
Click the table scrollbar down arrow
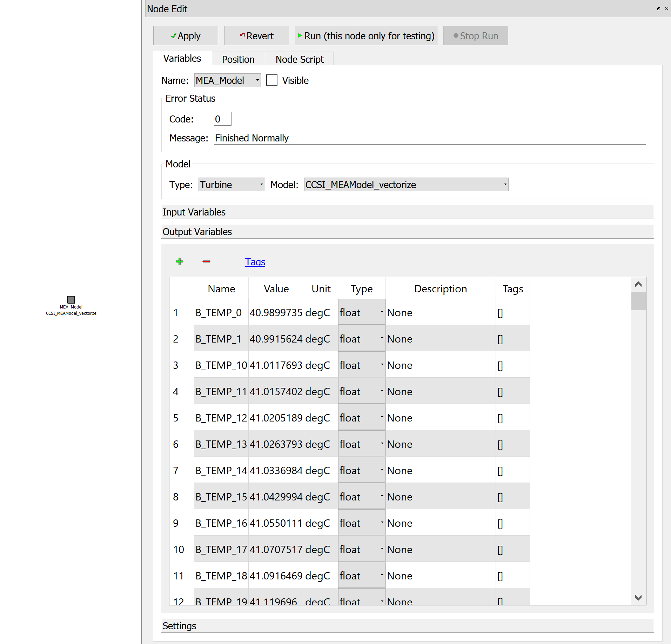638,597
